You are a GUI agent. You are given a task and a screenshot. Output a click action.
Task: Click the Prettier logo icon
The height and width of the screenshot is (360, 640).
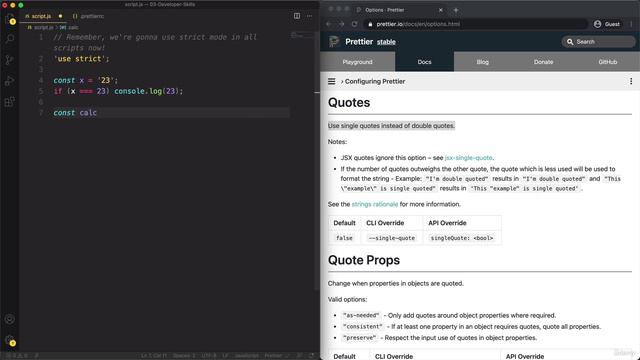tap(334, 42)
